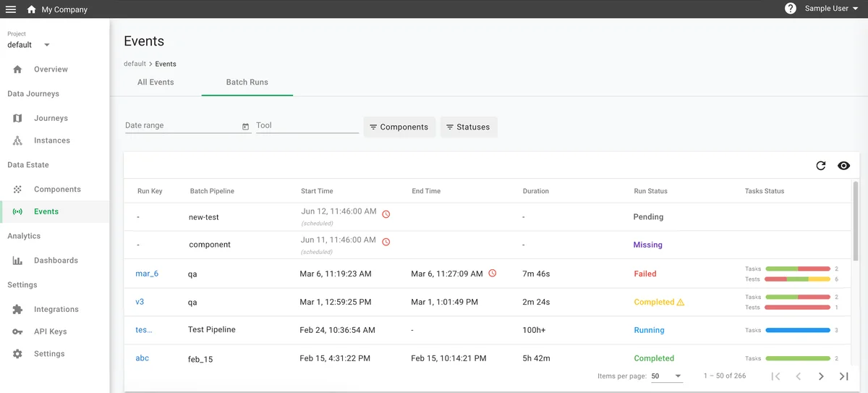The image size is (868, 393).
Task: Go to Overview in the sidebar
Action: click(x=51, y=69)
